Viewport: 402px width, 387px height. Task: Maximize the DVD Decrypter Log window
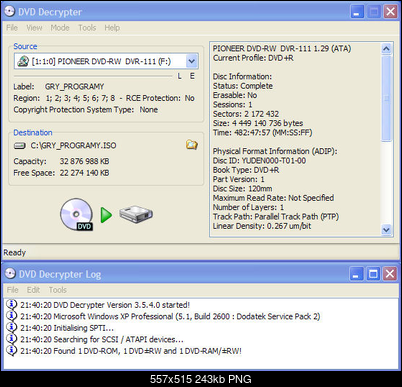coord(373,274)
